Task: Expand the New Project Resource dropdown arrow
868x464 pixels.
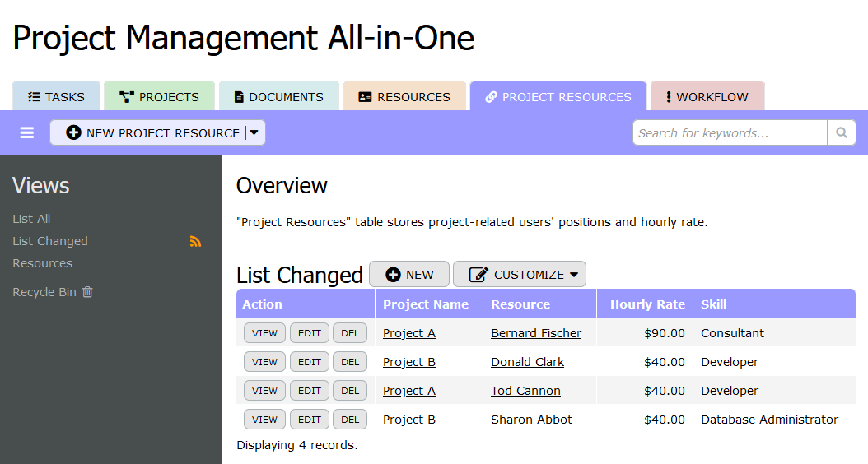Action: pyautogui.click(x=254, y=132)
